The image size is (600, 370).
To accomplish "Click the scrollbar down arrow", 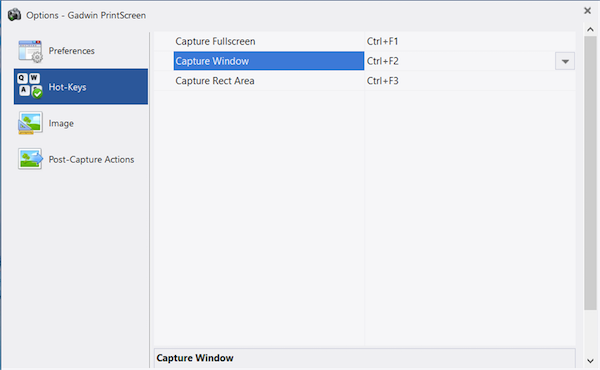I will pyautogui.click(x=590, y=361).
